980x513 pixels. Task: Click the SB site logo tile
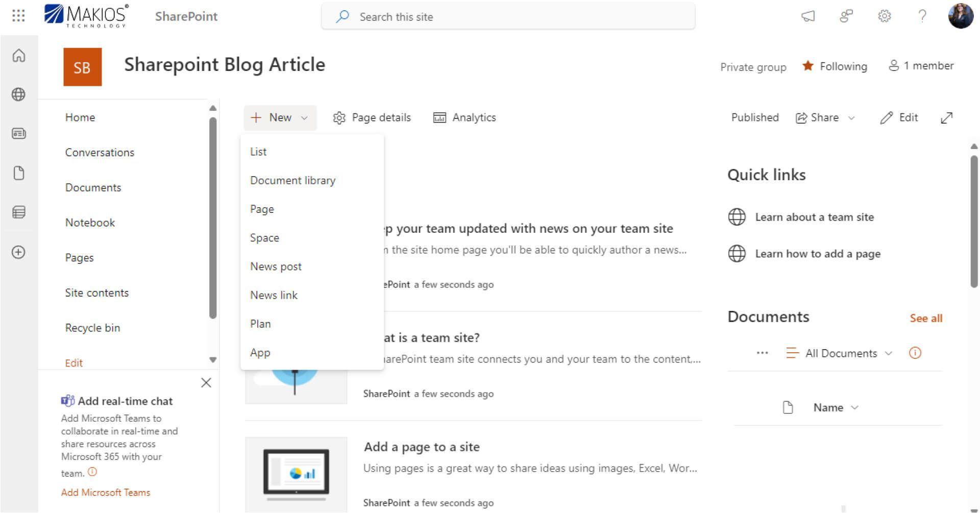pos(82,67)
